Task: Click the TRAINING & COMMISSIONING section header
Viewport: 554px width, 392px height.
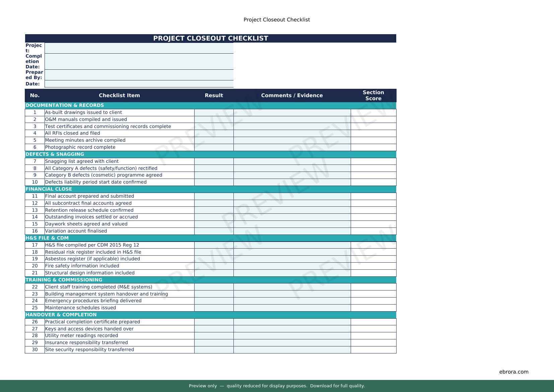Action: pyautogui.click(x=64, y=280)
